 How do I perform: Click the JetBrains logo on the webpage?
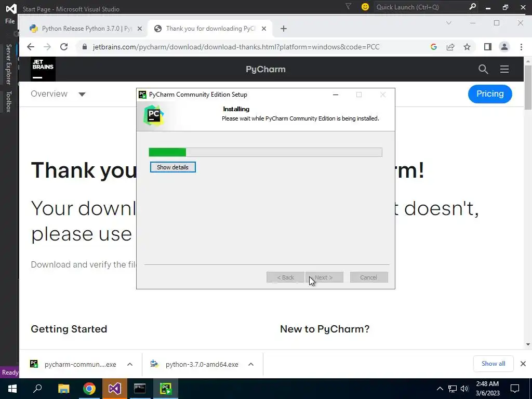coord(43,69)
